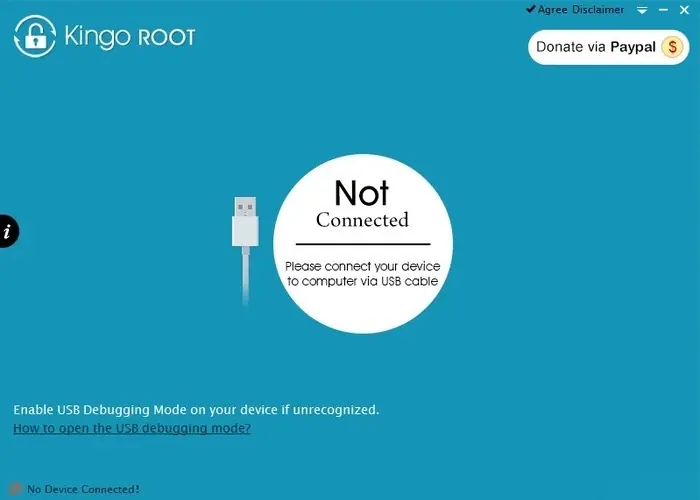Open the How to open USB debugging mode link
Screen dimensions: 700x500
click(x=132, y=428)
